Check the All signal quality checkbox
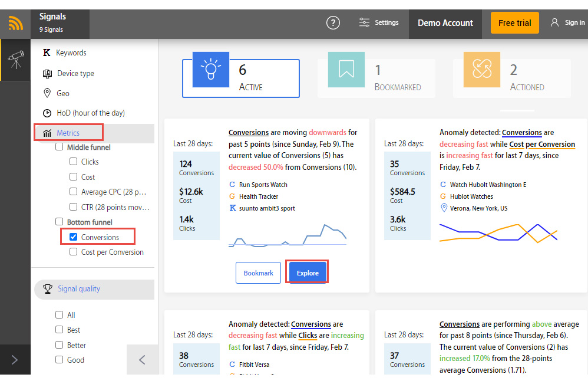 coord(60,314)
